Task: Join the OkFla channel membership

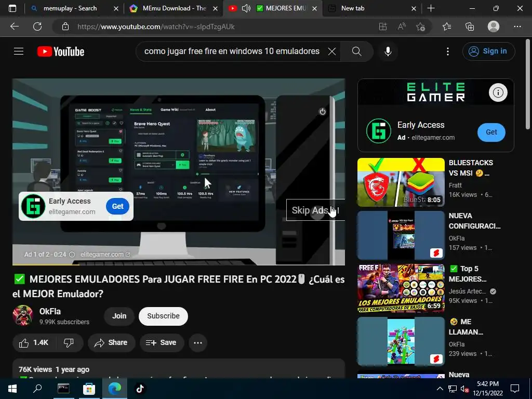Action: [119, 316]
